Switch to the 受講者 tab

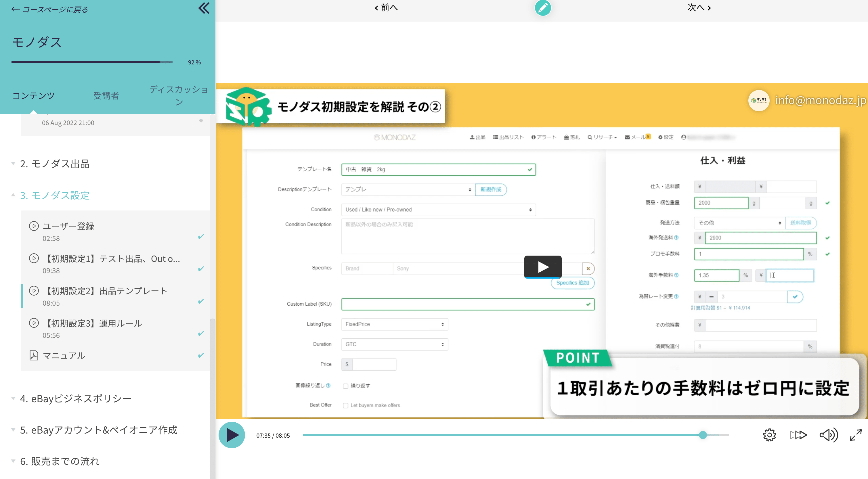106,96
